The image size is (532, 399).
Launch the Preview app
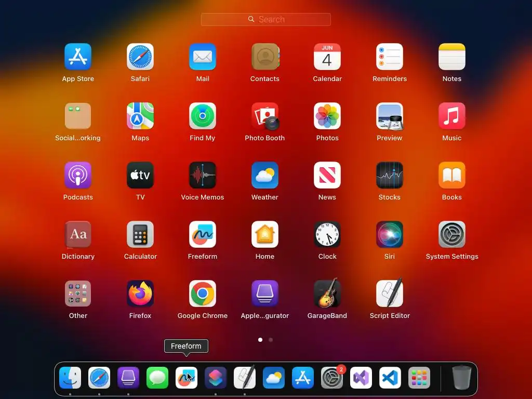point(390,116)
